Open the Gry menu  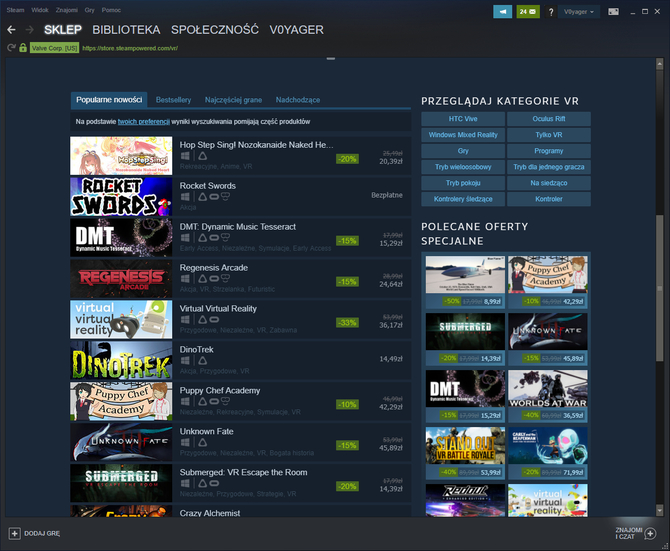coord(89,10)
